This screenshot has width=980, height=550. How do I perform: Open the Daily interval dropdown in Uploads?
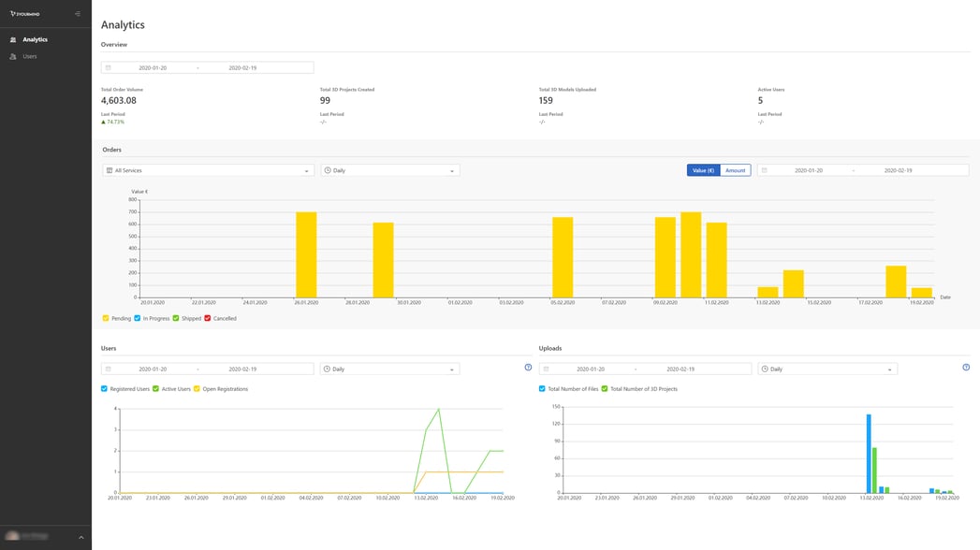826,369
